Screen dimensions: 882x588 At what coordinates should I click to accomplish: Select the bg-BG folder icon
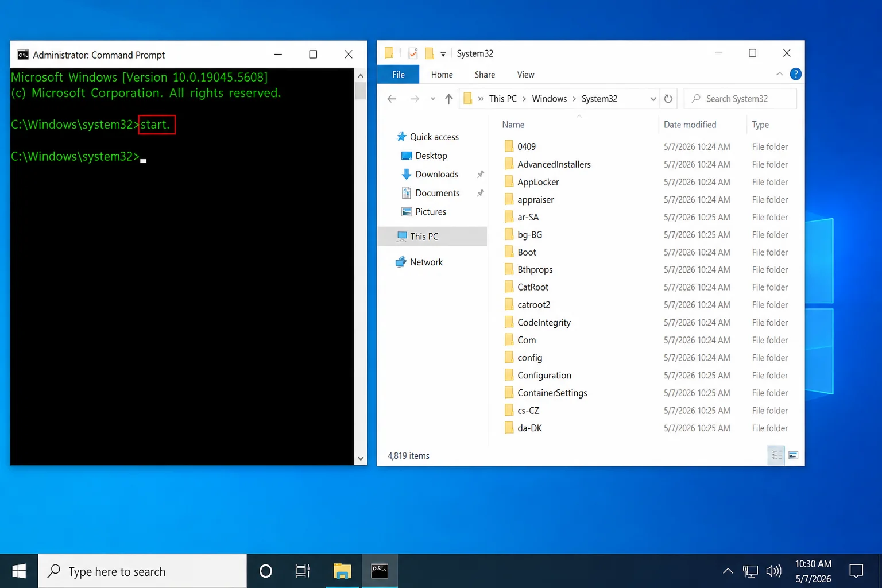pos(509,235)
